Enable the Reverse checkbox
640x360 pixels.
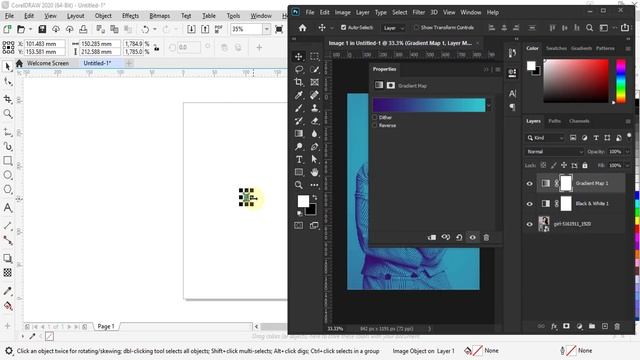[x=375, y=125]
